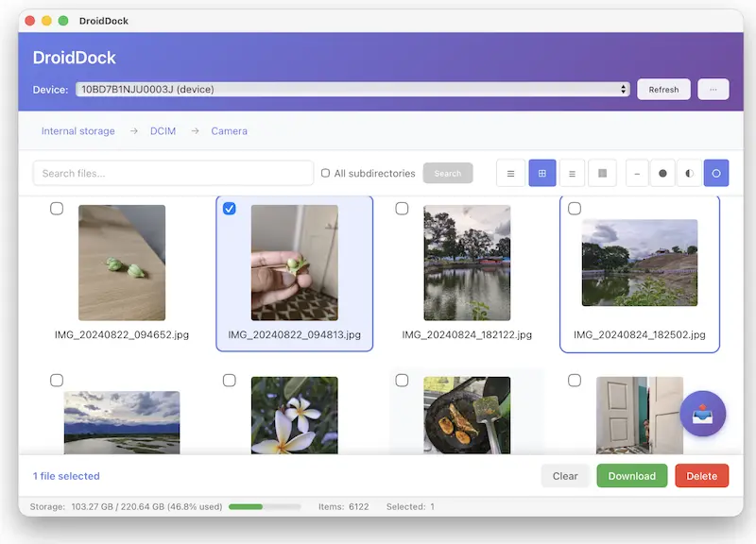Open the floating inbox tray button

click(x=702, y=414)
